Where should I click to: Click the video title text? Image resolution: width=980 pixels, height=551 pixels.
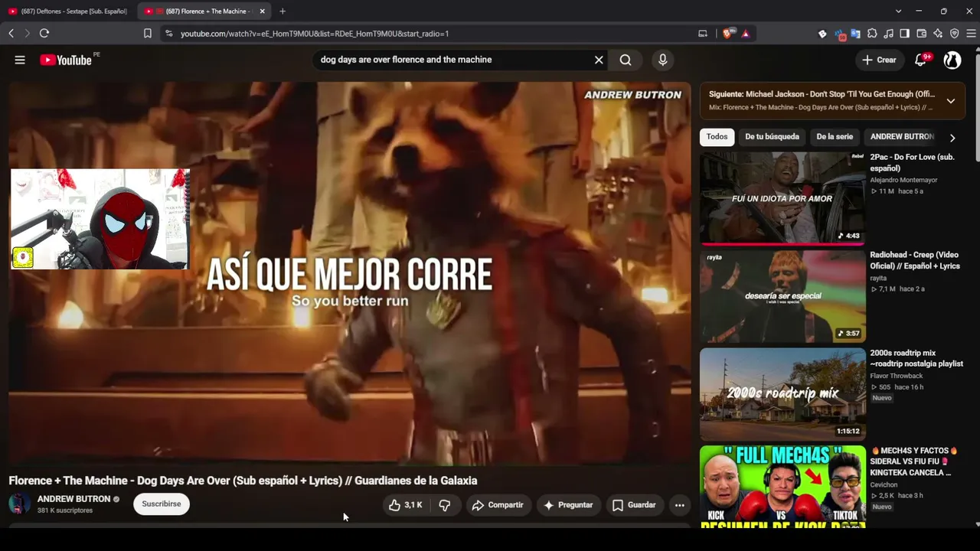[x=243, y=481]
